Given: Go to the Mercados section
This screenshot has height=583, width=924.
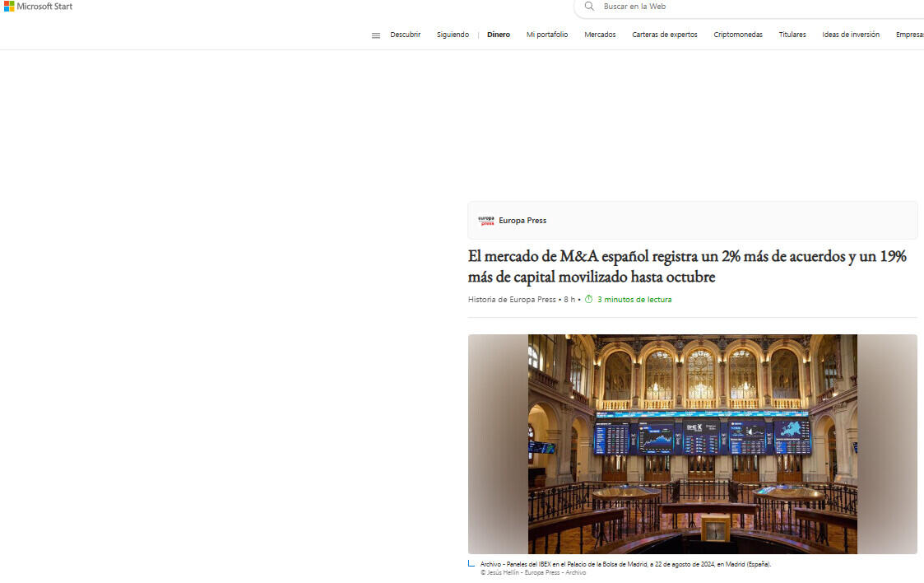Looking at the screenshot, I should [600, 35].
